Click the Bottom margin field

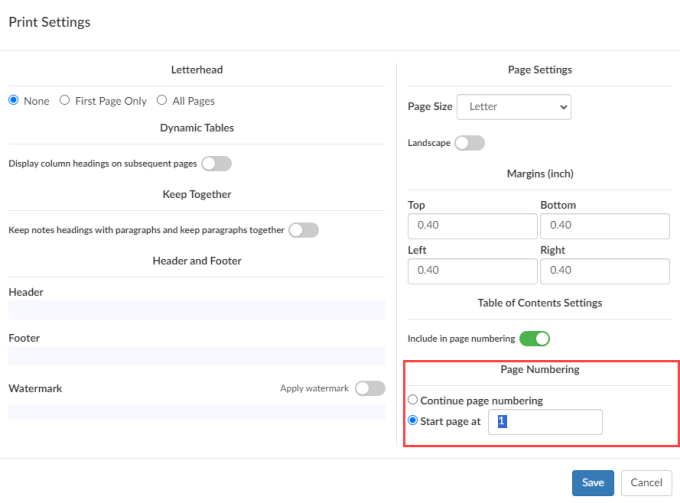[x=604, y=226]
